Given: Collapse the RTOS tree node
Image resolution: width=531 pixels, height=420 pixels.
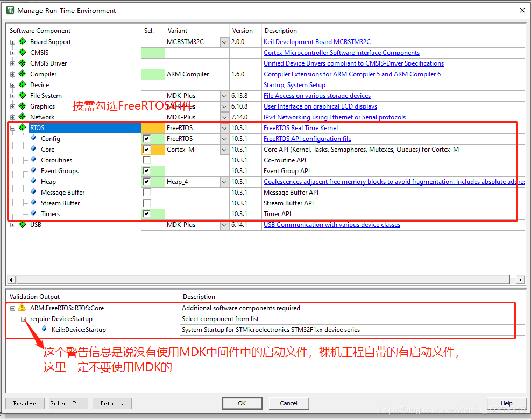Looking at the screenshot, I should pyautogui.click(x=12, y=129).
